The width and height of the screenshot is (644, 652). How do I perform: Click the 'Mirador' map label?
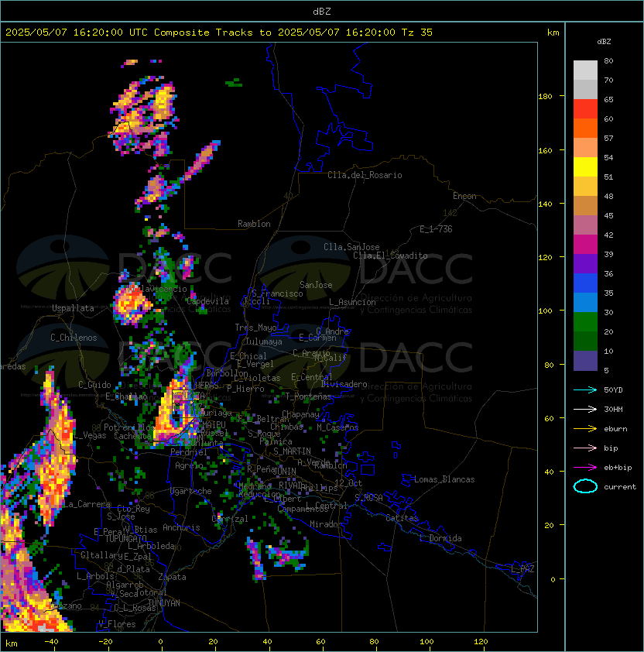tap(326, 524)
